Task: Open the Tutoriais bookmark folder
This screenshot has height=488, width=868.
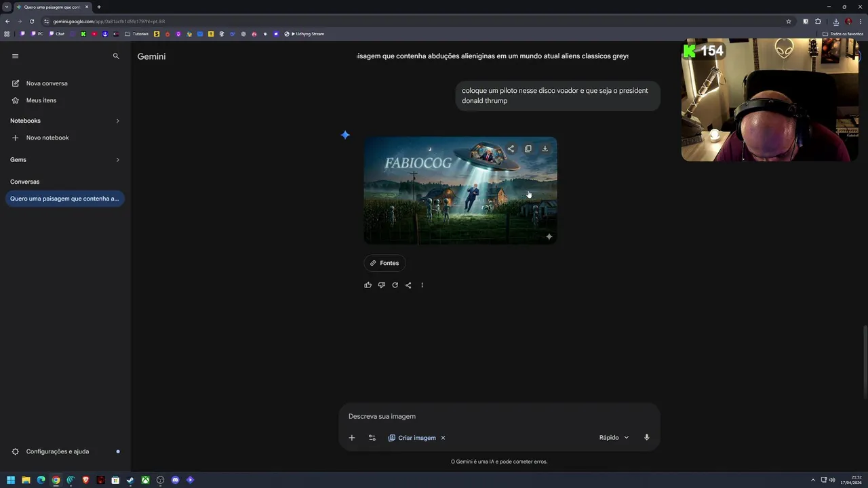Action: pyautogui.click(x=137, y=34)
